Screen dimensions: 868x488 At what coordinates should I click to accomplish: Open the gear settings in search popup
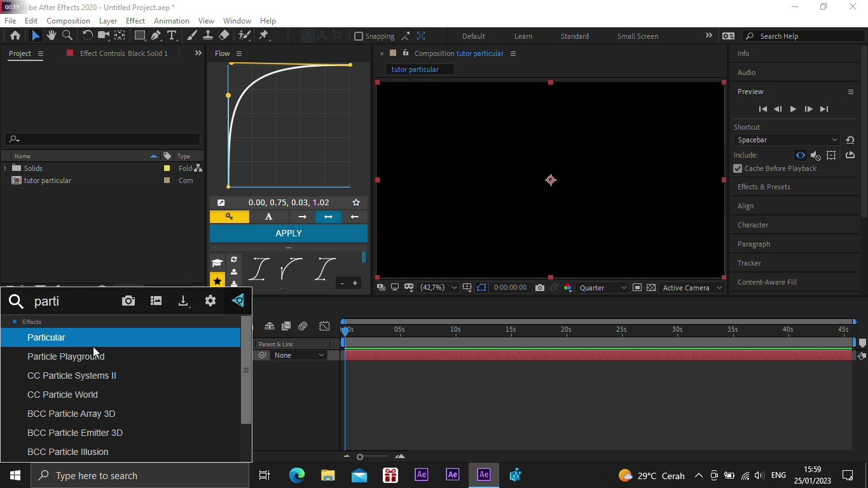(x=210, y=301)
